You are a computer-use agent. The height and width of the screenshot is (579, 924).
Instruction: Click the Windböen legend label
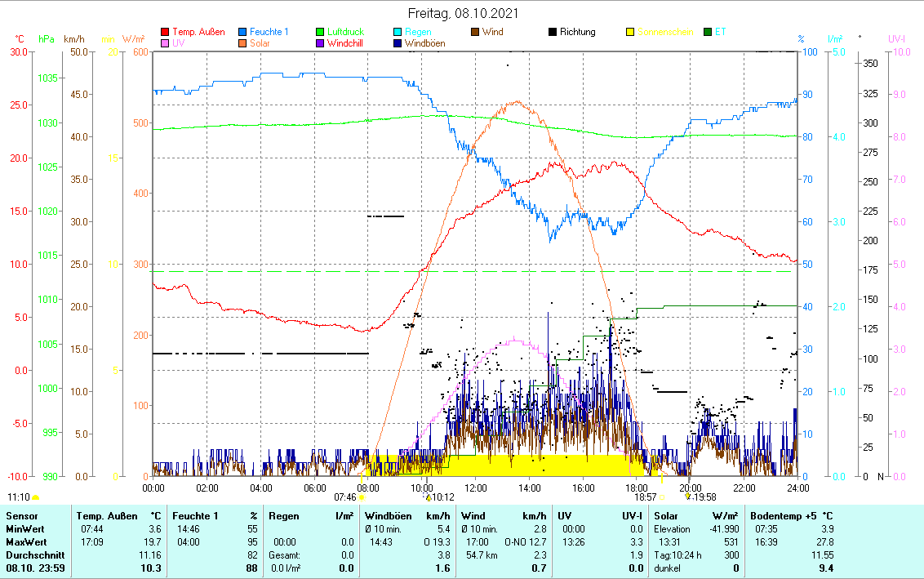coord(424,42)
